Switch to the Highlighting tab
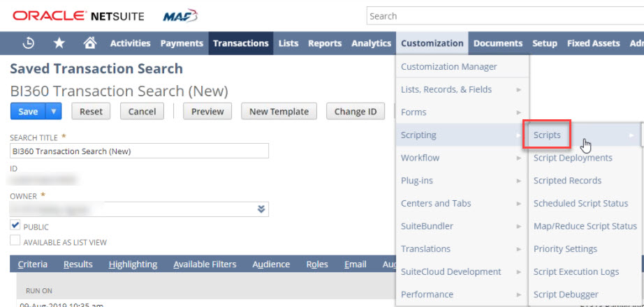Image resolution: width=644 pixels, height=307 pixels. (133, 264)
